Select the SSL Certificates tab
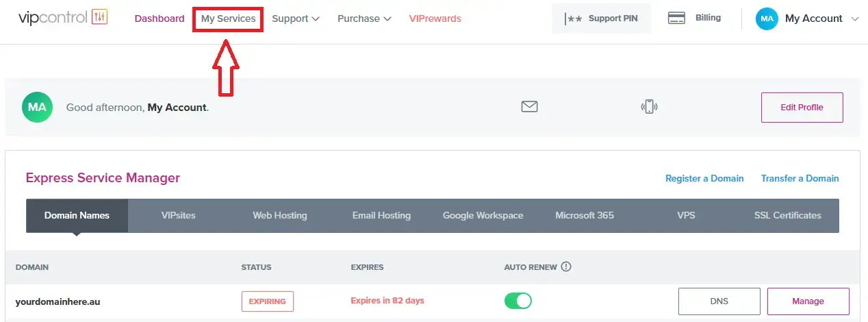This screenshot has width=868, height=322. [787, 215]
